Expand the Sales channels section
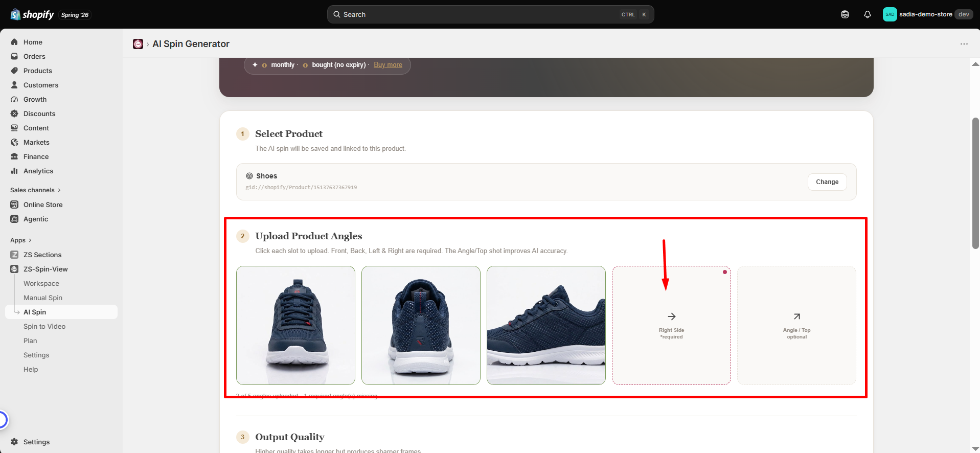 35,190
